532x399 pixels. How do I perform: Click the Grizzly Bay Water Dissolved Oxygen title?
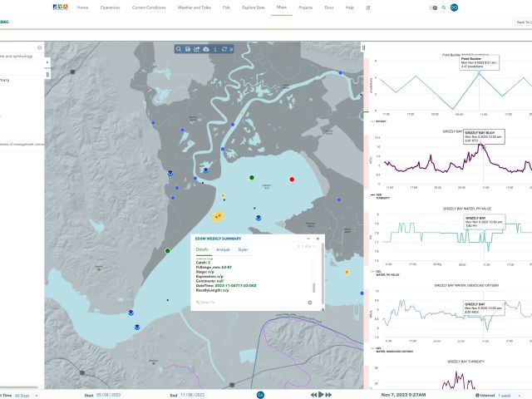(x=466, y=285)
